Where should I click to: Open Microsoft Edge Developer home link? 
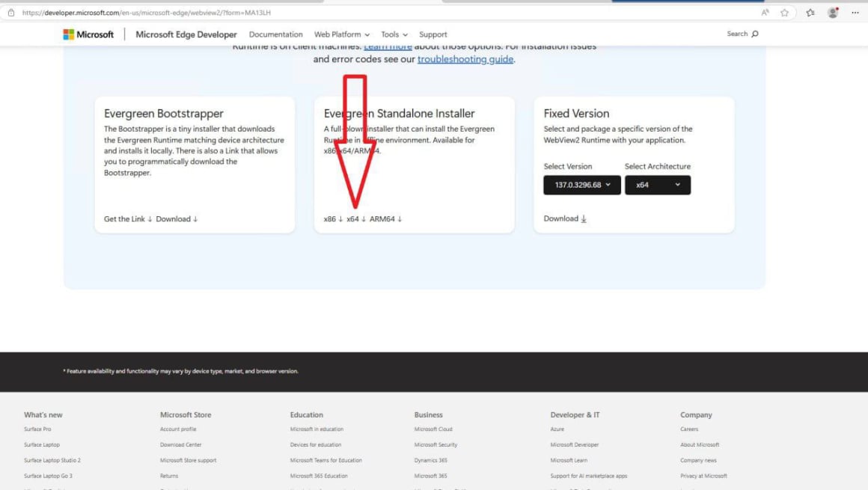(x=186, y=34)
